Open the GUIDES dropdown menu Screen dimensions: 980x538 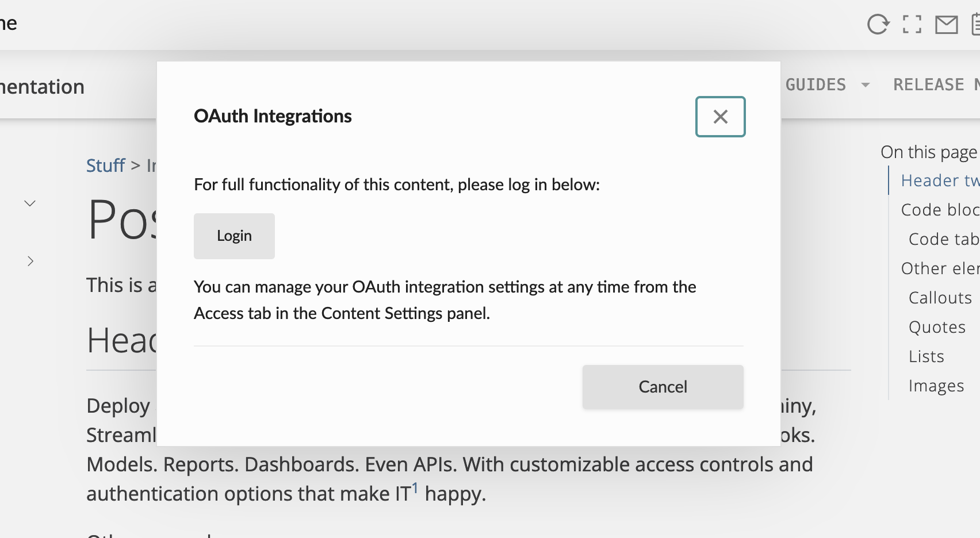(x=816, y=84)
